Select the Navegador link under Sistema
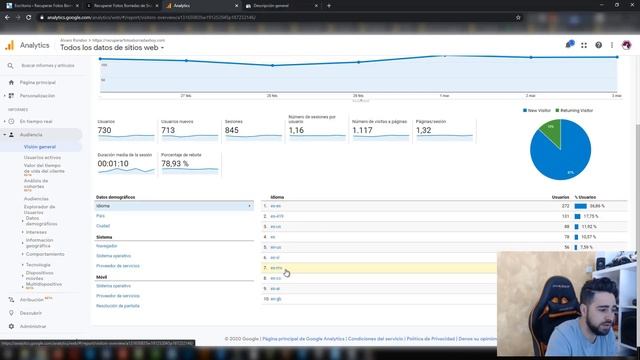 [107, 246]
